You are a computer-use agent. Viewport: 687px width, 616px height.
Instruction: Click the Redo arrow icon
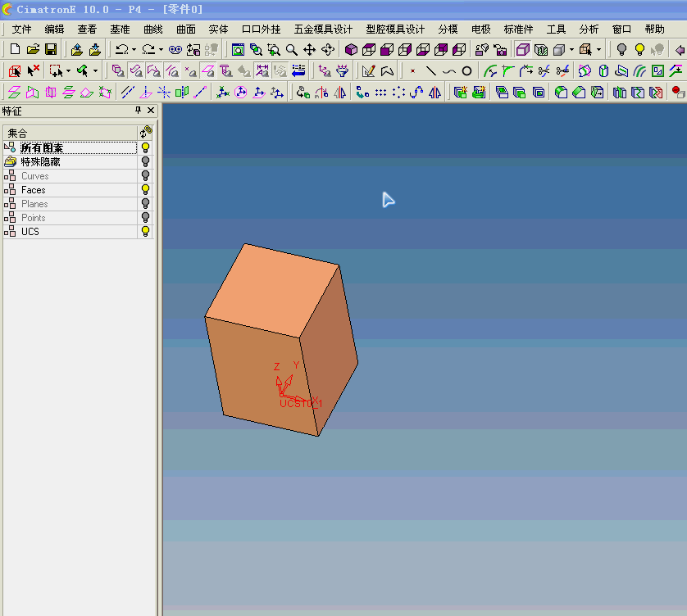click(148, 49)
